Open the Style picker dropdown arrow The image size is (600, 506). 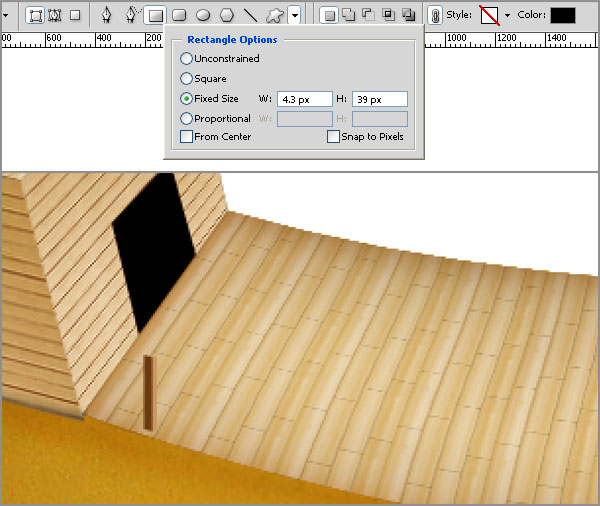pyautogui.click(x=507, y=15)
